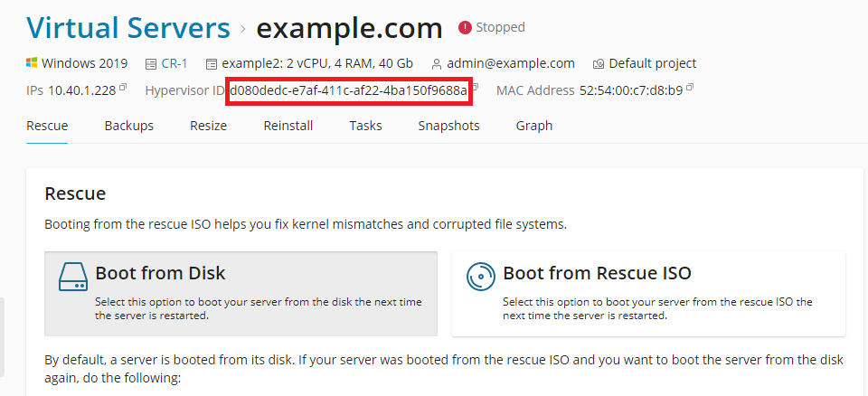Click the Windows 2019 OS logo icon
This screenshot has height=396, width=868.
point(32,64)
